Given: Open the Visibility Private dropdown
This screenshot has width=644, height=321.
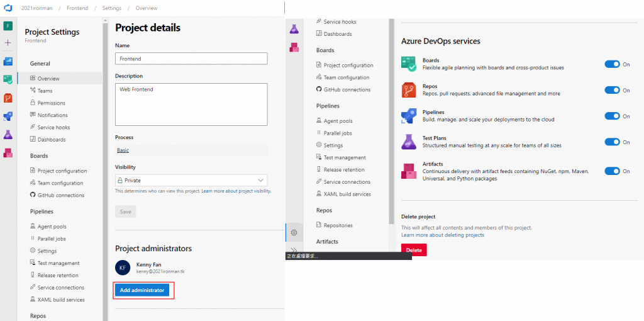Looking at the screenshot, I should (x=191, y=181).
